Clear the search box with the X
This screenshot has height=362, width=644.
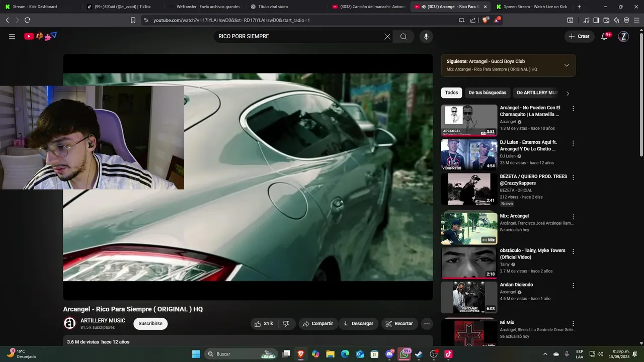click(387, 36)
